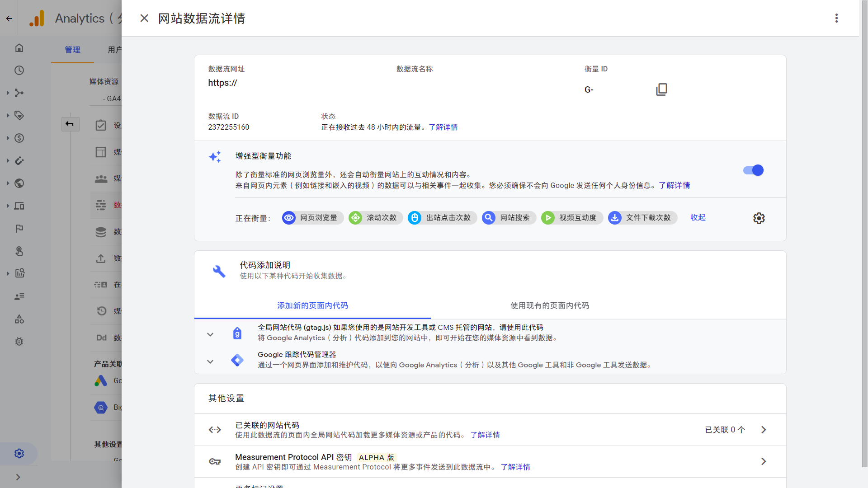Open Home in the left sidebar
The image size is (868, 488).
coord(19,48)
